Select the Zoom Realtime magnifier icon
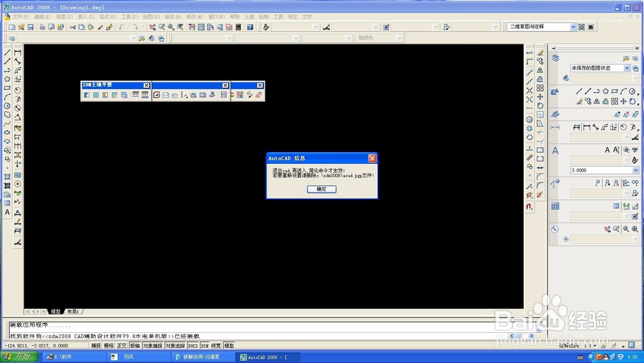 162,27
